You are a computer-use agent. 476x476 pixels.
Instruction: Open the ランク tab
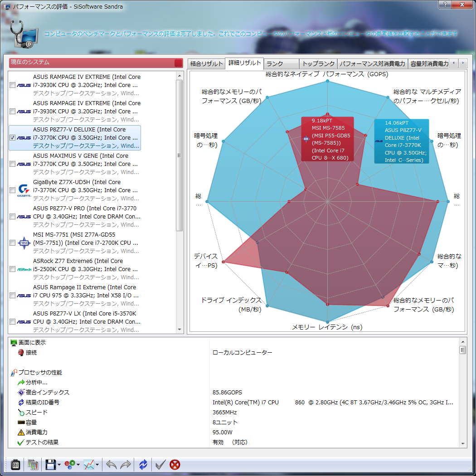[x=282, y=64]
